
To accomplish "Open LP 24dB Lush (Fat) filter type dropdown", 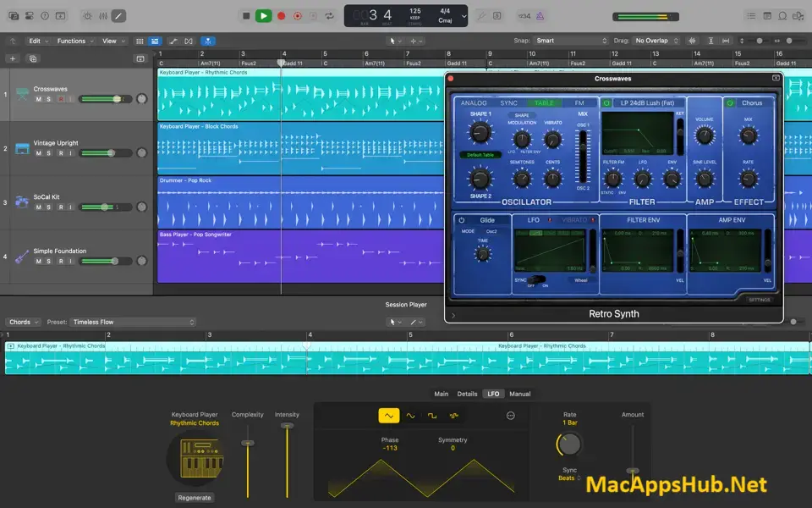I will click(648, 102).
